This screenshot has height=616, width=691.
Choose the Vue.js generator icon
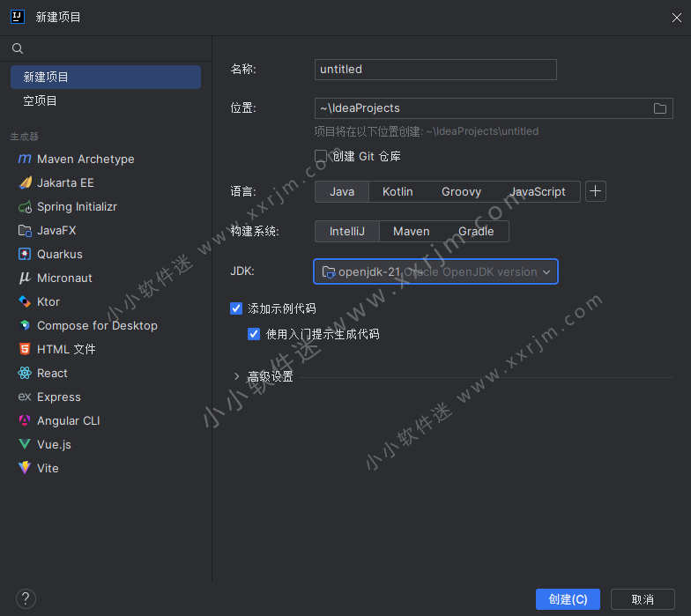tap(25, 445)
